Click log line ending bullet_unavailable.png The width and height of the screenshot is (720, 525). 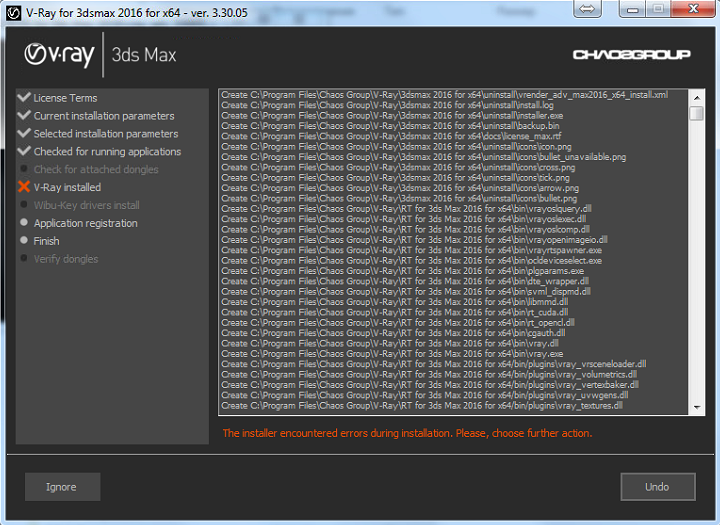(423, 157)
